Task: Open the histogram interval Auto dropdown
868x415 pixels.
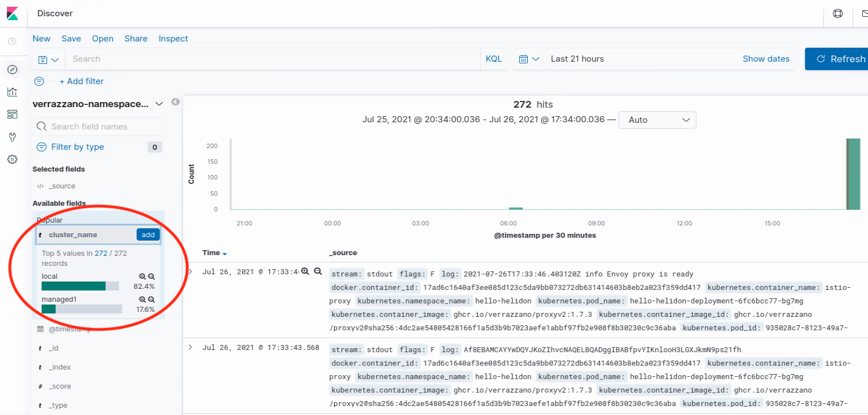Action: (657, 120)
